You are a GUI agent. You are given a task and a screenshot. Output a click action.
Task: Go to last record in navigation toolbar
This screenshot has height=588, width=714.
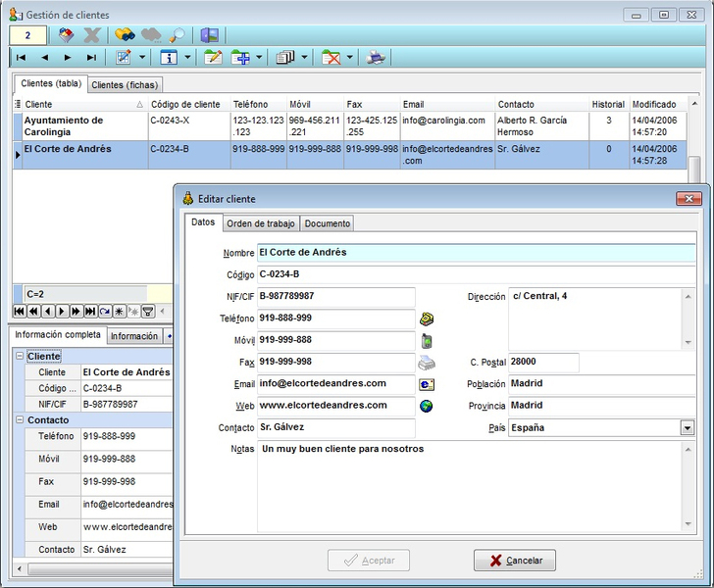coord(91,58)
